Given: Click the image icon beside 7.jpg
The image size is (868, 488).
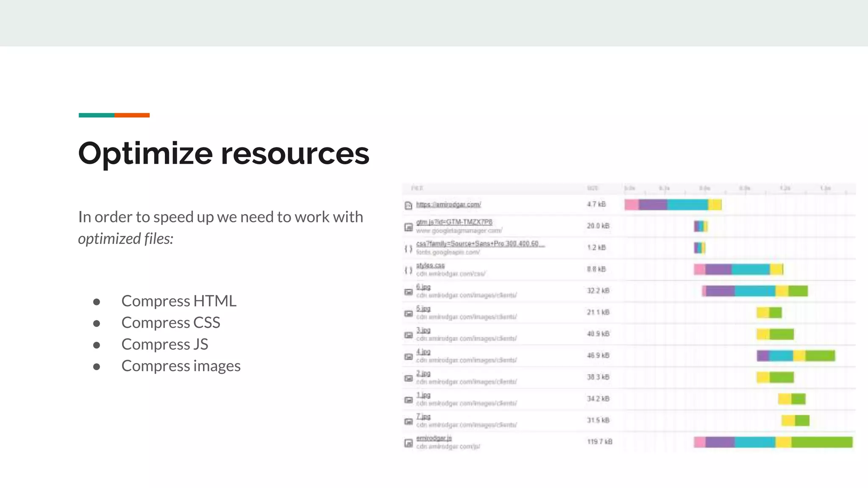Looking at the screenshot, I should [408, 421].
